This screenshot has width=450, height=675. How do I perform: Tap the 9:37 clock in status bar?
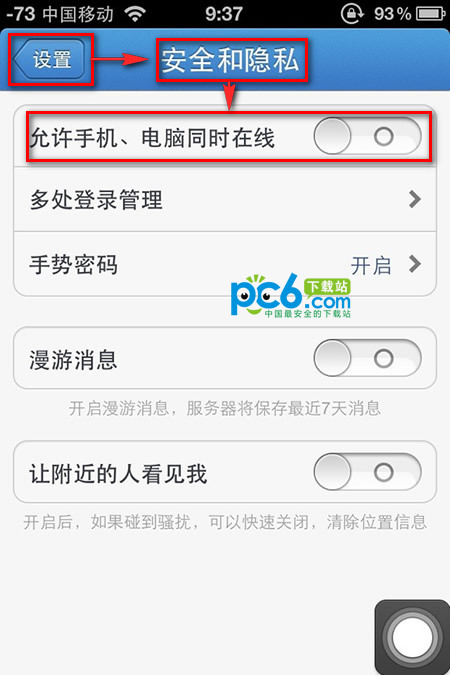(x=224, y=14)
